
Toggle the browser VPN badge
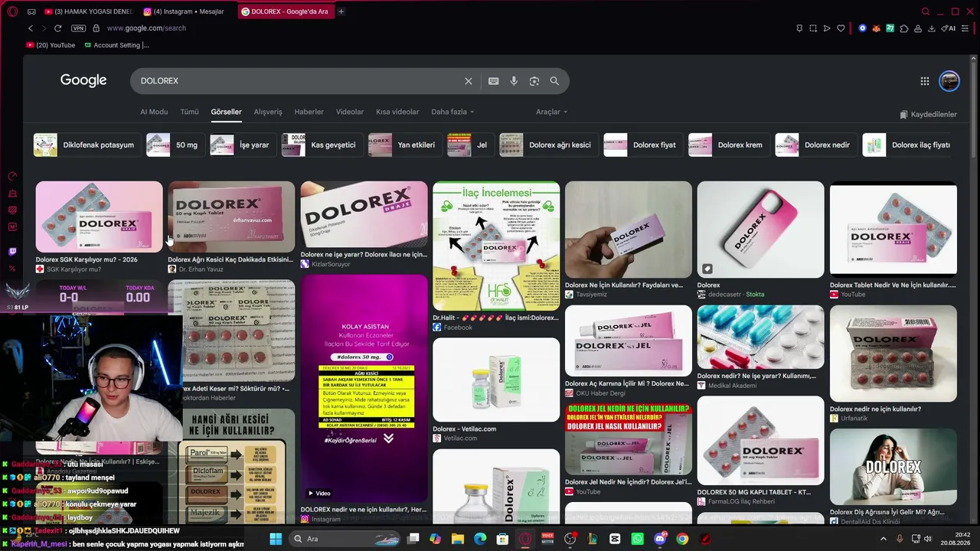point(78,28)
